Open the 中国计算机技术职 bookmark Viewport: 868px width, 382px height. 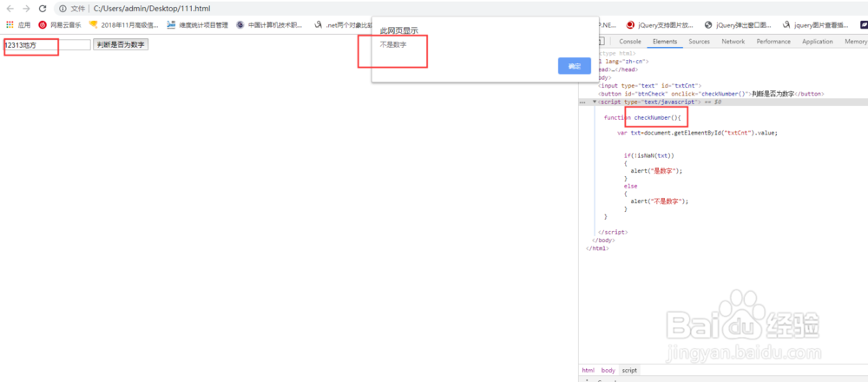pos(270,25)
